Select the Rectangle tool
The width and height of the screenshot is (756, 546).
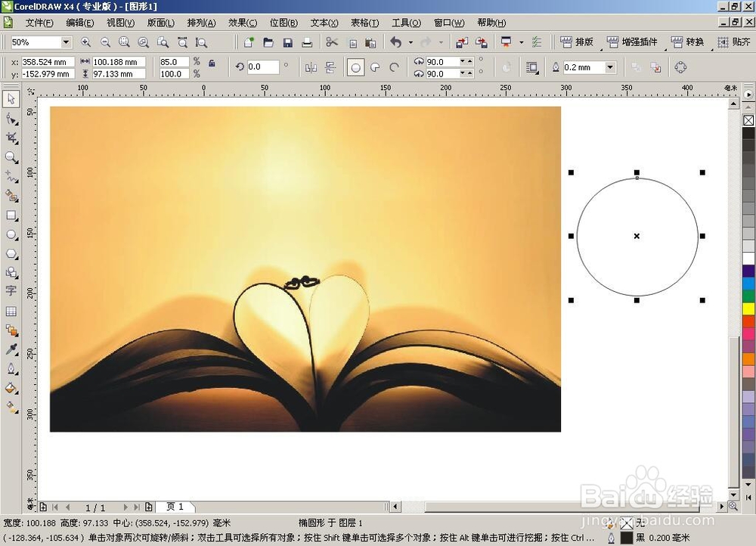pyautogui.click(x=11, y=216)
